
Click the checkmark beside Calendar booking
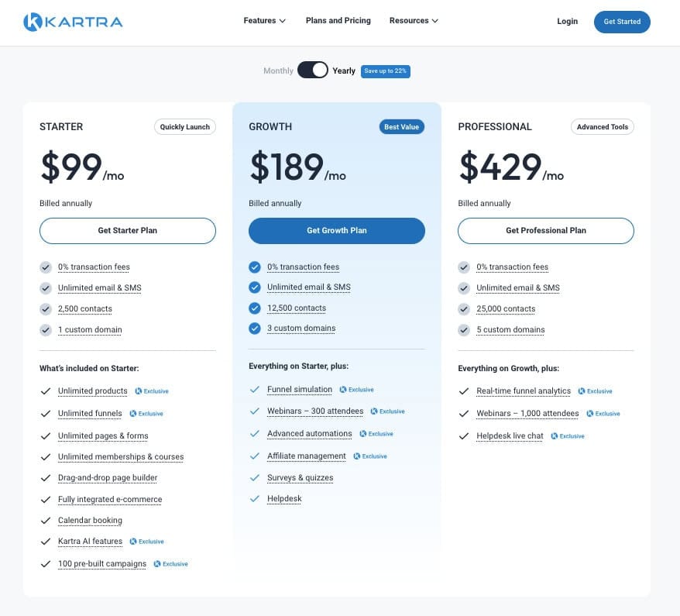tap(46, 521)
